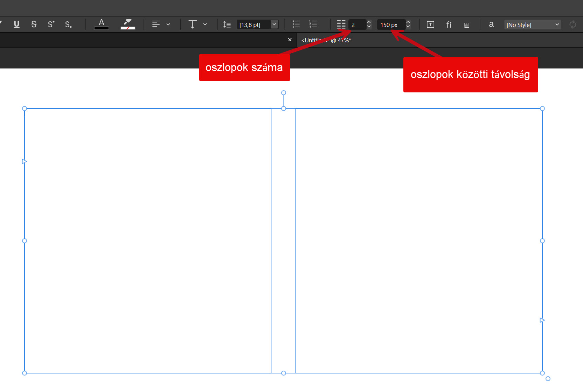Open the text highlight color swatch
This screenshot has height=392, width=583.
(x=128, y=24)
